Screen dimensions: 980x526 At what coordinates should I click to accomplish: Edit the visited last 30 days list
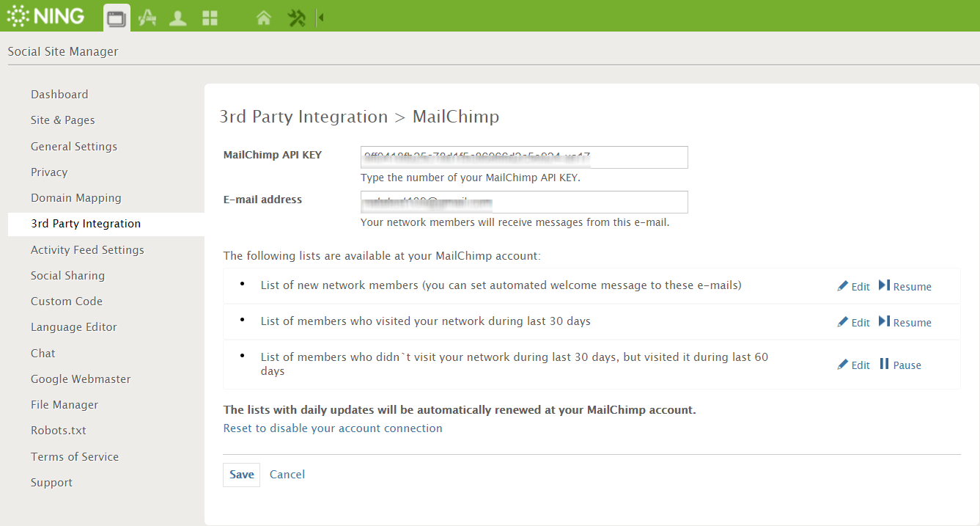tap(853, 322)
